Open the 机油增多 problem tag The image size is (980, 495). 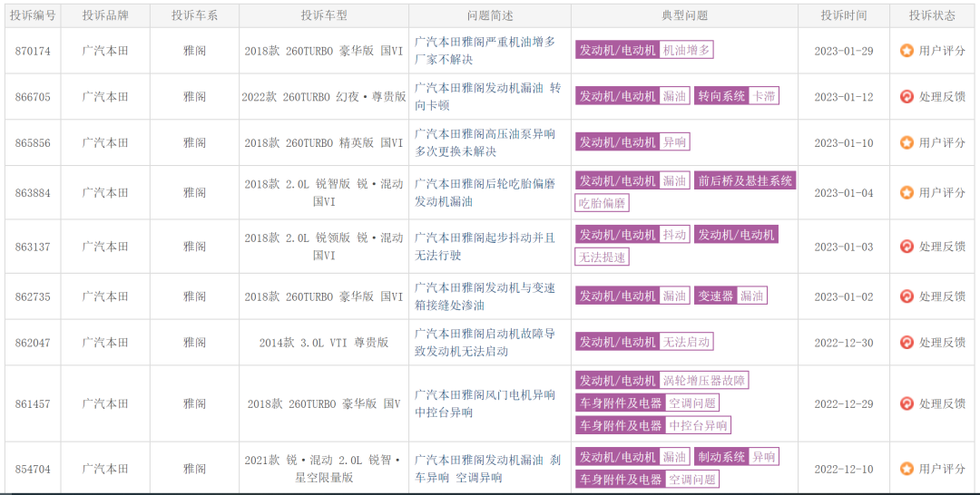(x=686, y=51)
